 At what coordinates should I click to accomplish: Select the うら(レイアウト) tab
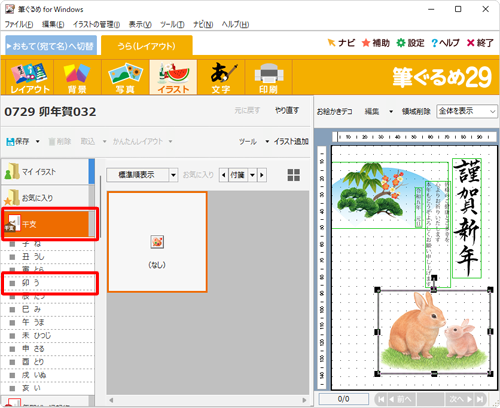pyautogui.click(x=147, y=45)
